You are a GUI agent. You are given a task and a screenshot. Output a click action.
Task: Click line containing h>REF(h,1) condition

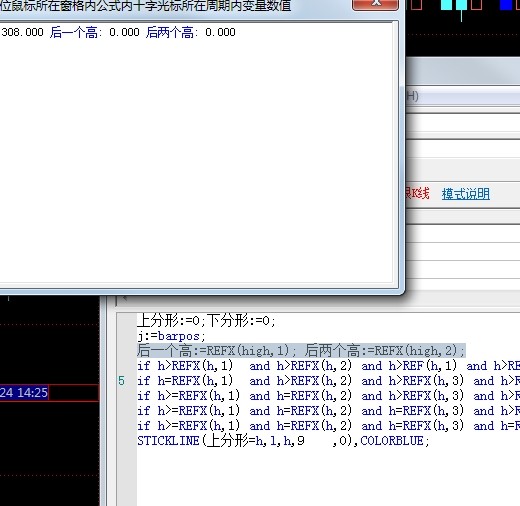328,366
